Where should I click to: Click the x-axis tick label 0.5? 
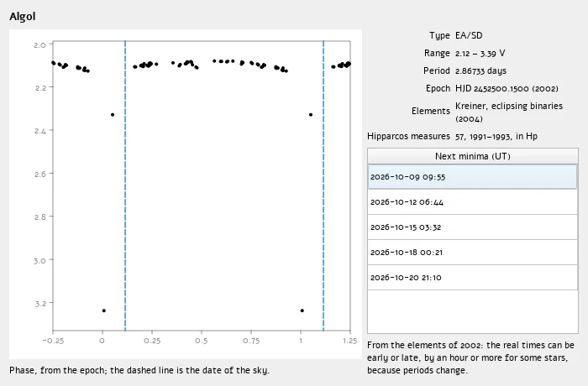coord(202,341)
